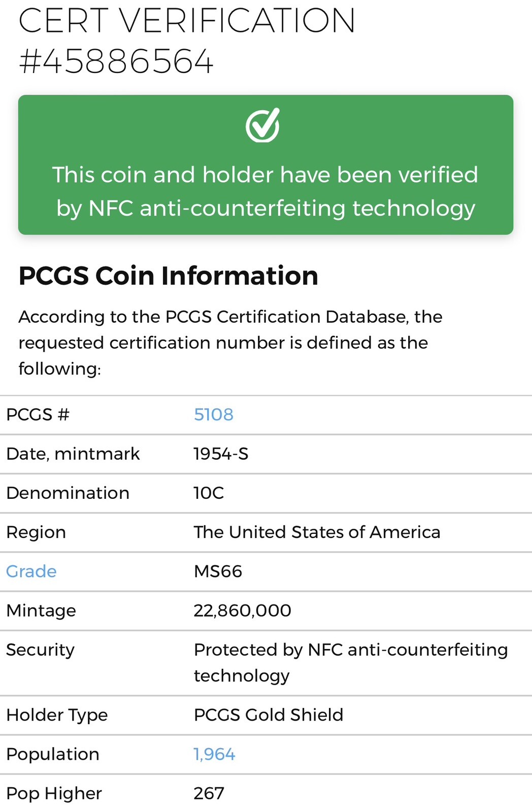Click The United States of America value
532x812 pixels.
click(x=317, y=532)
